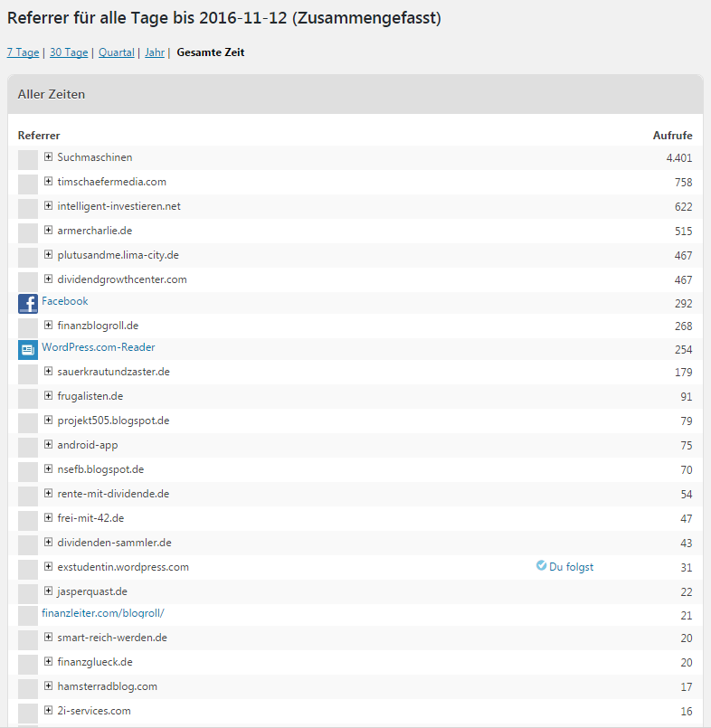Open the finanzleiter.com/blogroll/ link
This screenshot has height=728, width=711.
102,613
